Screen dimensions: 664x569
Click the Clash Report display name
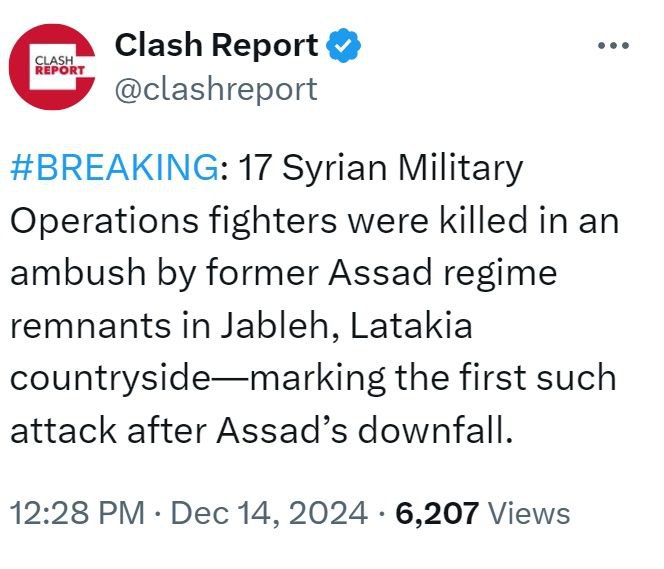pyautogui.click(x=217, y=45)
